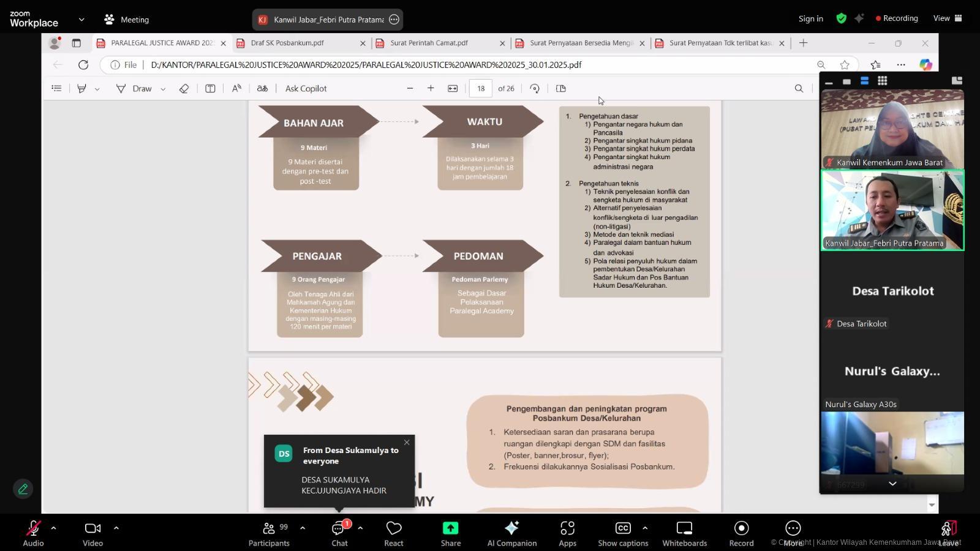Open the More options menu
This screenshot has width=980, height=551.
tap(793, 533)
